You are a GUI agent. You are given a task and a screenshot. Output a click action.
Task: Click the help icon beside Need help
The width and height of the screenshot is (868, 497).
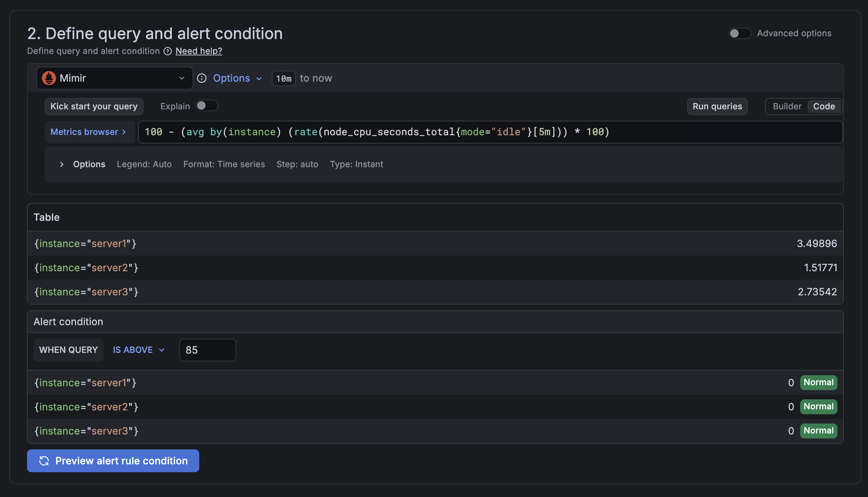(167, 51)
